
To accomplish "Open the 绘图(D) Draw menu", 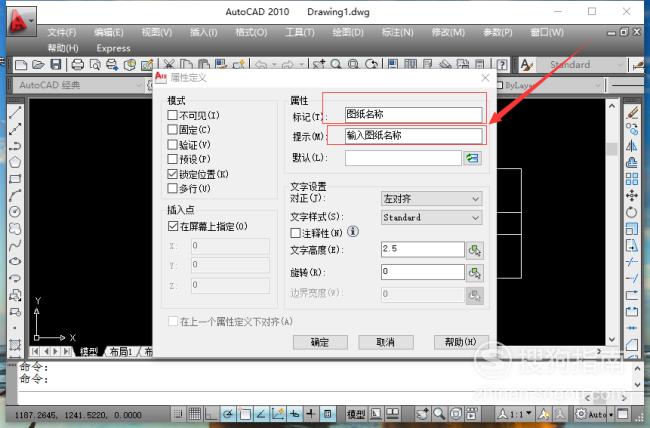I will pos(348,32).
